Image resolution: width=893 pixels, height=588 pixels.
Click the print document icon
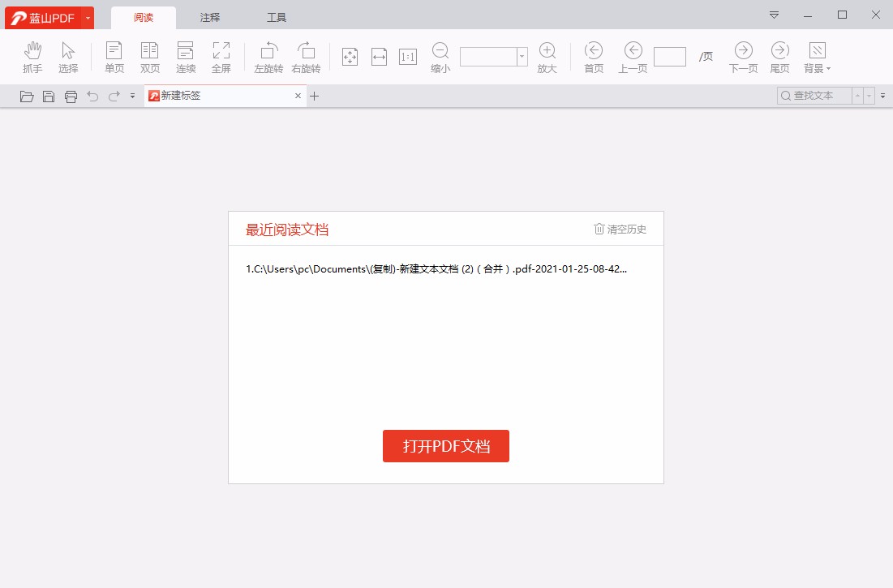71,96
